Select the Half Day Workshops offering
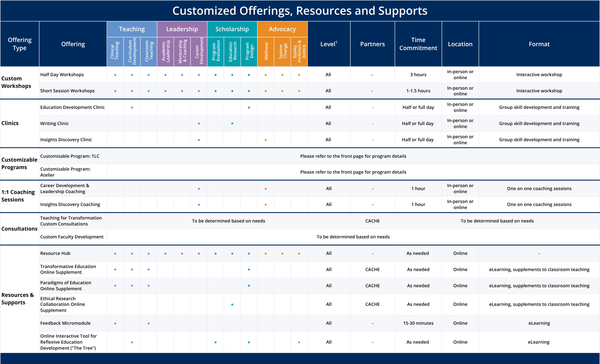600x364 pixels. coord(62,75)
